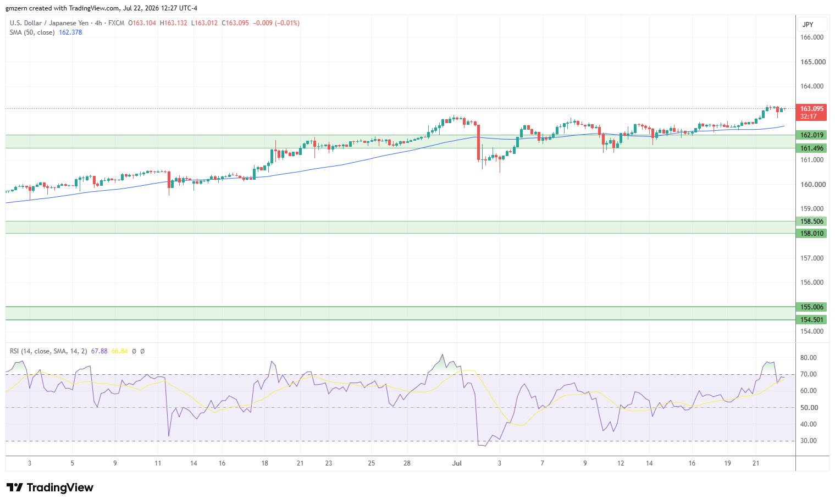Click the RSI 80.00 scale label
This screenshot has width=835, height=504.
pyautogui.click(x=808, y=358)
